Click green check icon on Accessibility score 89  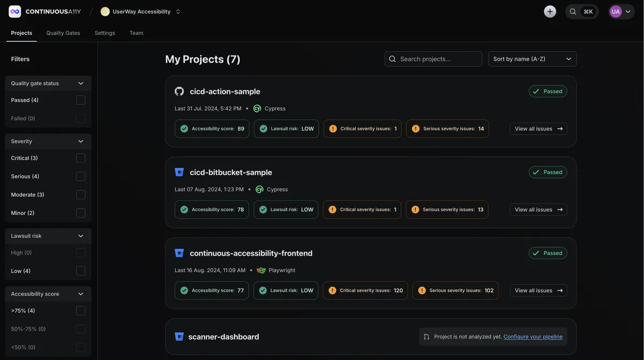[184, 129]
